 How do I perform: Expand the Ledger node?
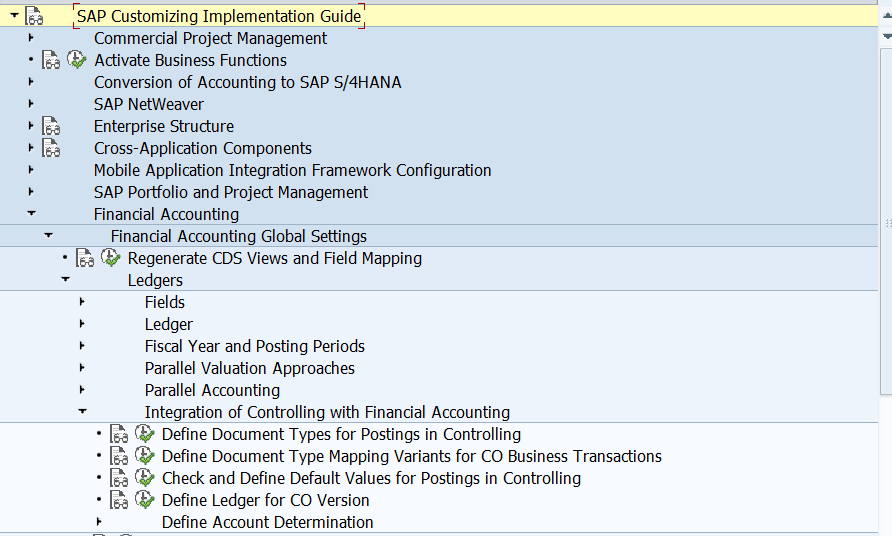pos(82,324)
